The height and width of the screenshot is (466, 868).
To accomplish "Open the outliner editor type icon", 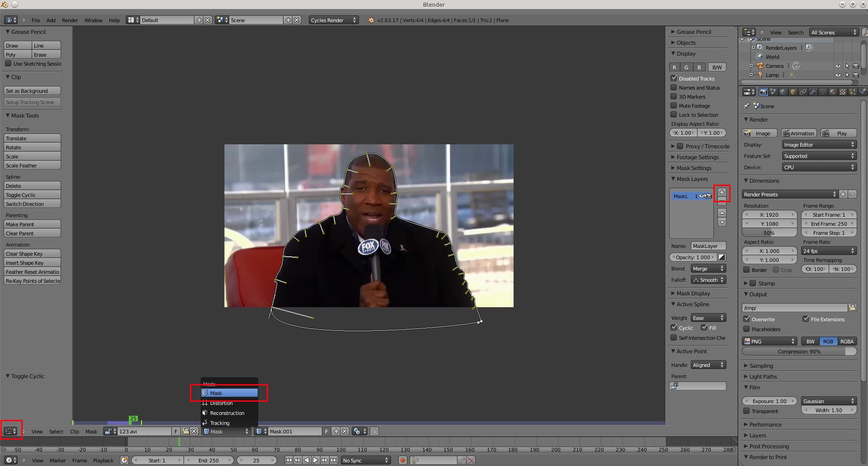I will pyautogui.click(x=749, y=32).
